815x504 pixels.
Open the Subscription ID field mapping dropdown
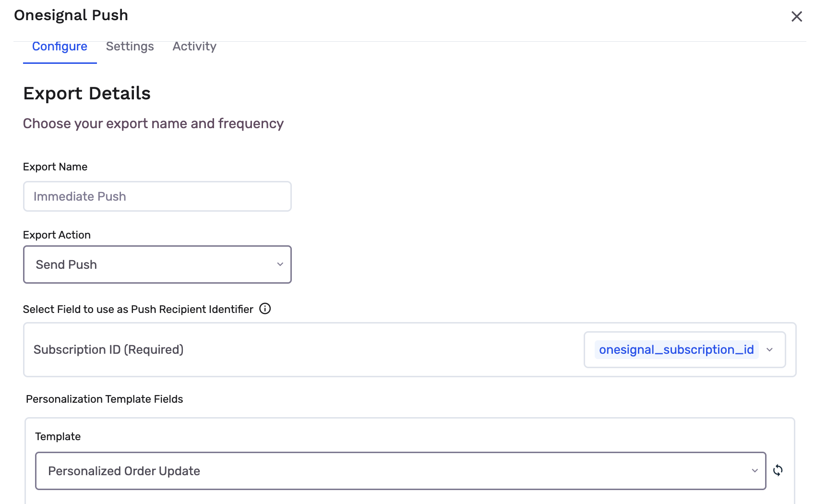tap(684, 349)
